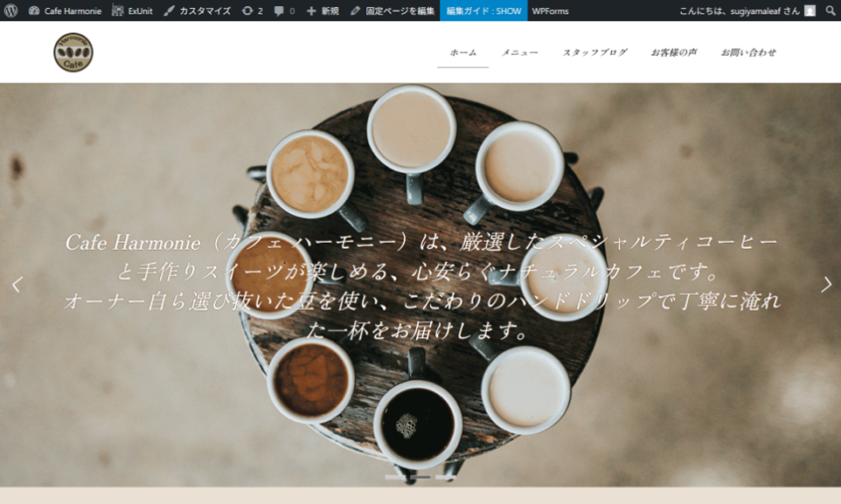Open the WordPress logo menu
The width and height of the screenshot is (841, 504).
tap(10, 10)
